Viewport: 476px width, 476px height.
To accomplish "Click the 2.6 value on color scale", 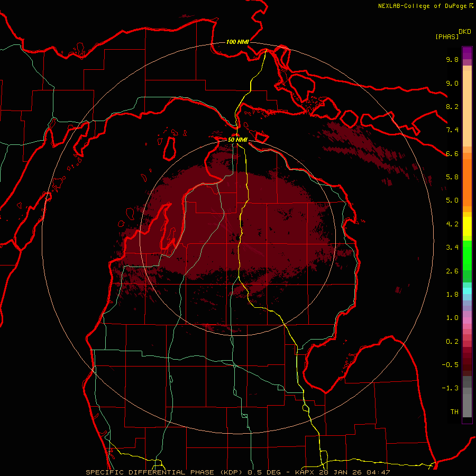I will (x=452, y=271).
